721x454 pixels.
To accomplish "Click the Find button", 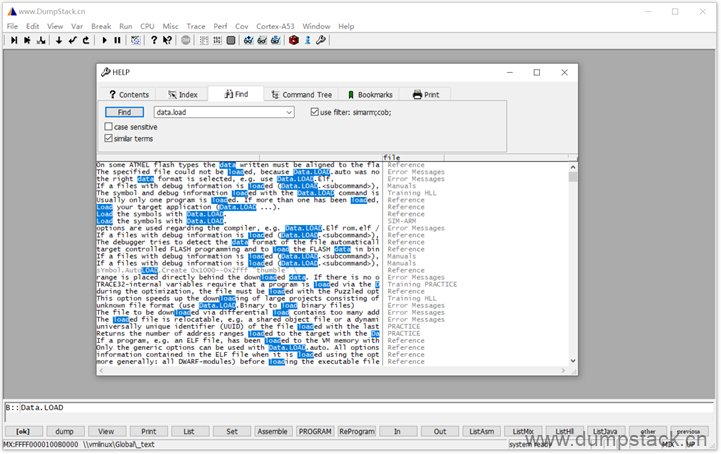I will [124, 112].
